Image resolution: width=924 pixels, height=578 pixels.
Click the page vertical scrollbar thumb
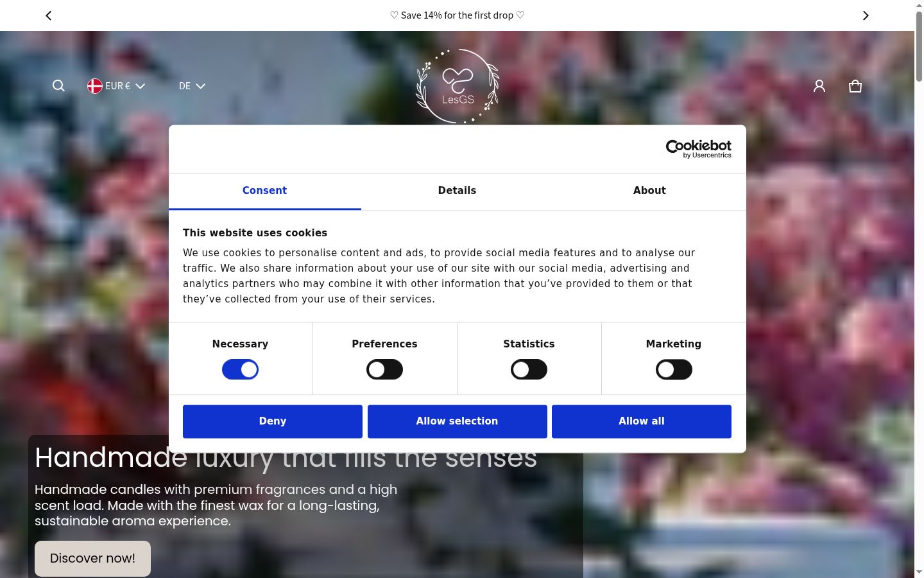coord(919,46)
